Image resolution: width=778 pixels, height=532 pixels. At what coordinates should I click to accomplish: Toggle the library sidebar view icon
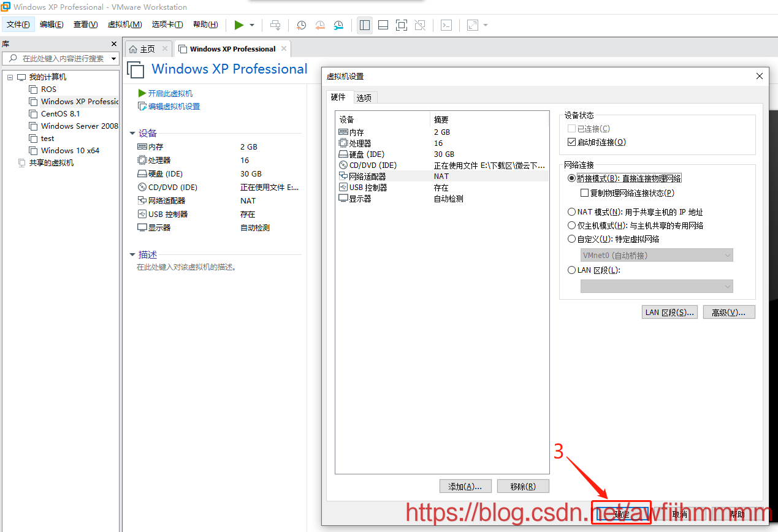365,25
